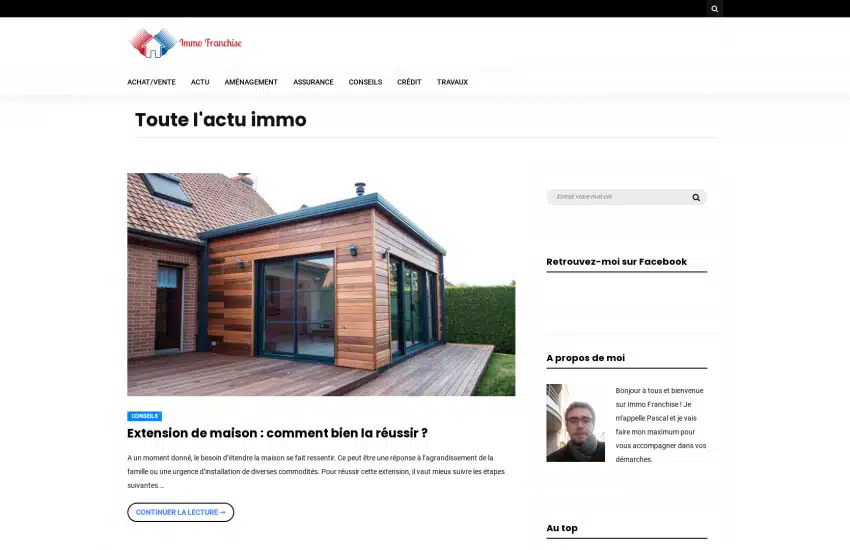Click the Immo Franchise house logo
This screenshot has width=850, height=550.
pyautogui.click(x=153, y=44)
